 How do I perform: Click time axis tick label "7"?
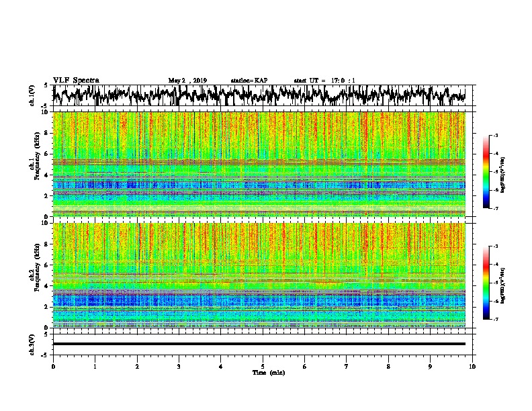coord(347,367)
